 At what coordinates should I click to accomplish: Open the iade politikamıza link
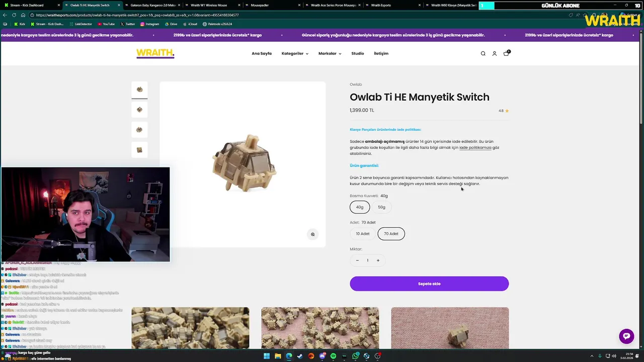[475, 148]
